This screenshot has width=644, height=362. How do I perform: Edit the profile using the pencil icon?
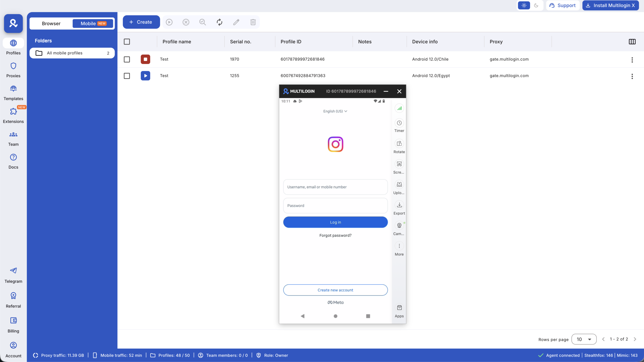236,22
